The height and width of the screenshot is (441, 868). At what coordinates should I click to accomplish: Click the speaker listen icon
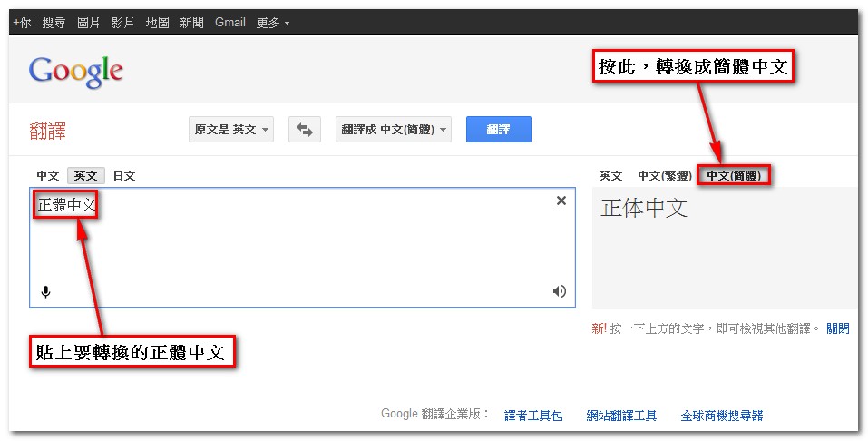pyautogui.click(x=560, y=291)
